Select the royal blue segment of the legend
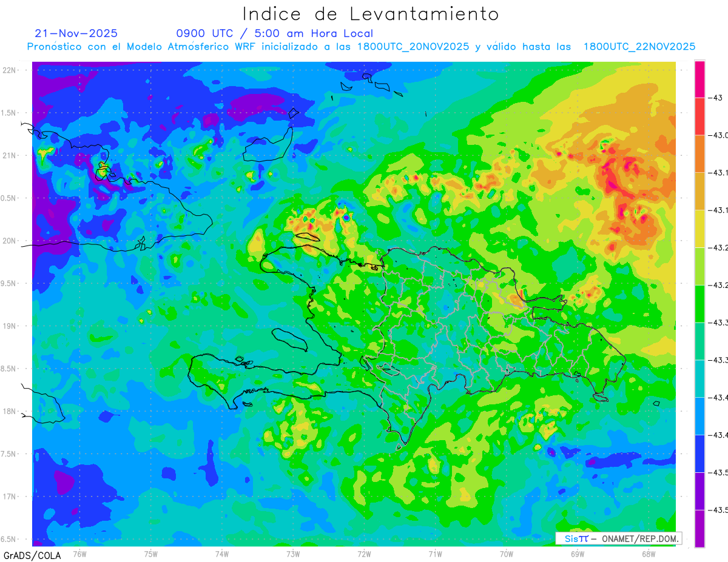The image size is (728, 562). click(699, 453)
